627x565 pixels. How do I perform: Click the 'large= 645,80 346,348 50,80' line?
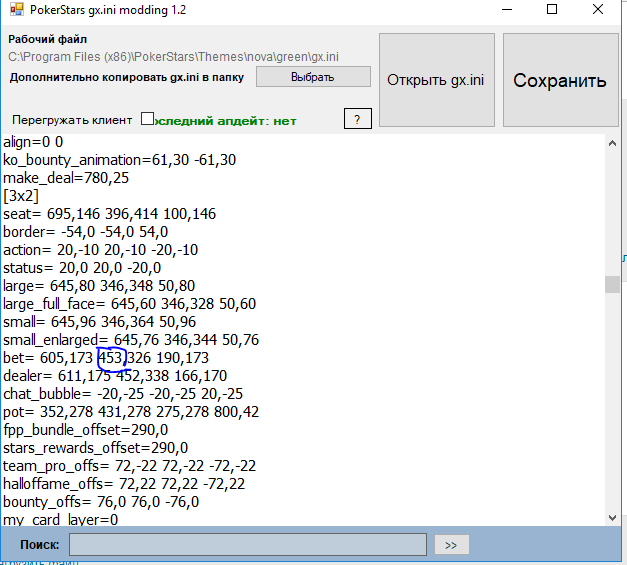pyautogui.click(x=99, y=286)
